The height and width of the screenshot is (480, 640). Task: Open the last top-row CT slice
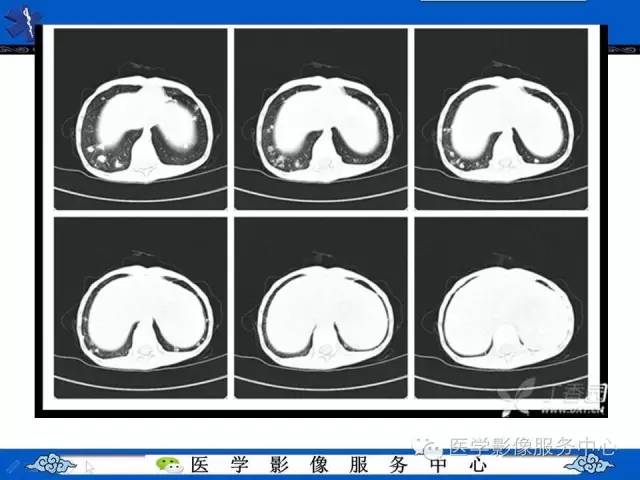(501, 119)
